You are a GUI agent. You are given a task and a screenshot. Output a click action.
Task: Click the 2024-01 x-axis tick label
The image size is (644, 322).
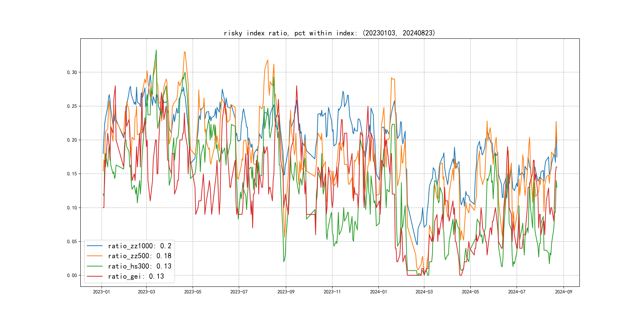[x=378, y=292]
